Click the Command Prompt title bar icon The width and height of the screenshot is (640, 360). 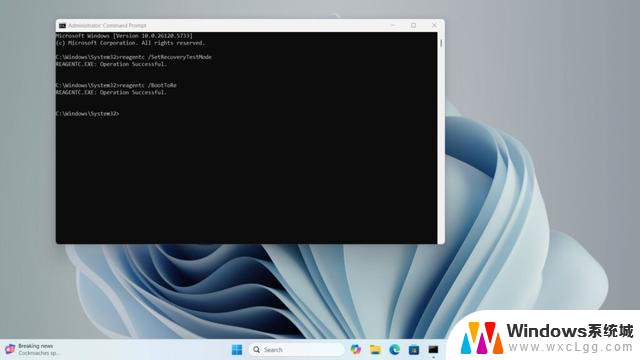pos(62,26)
